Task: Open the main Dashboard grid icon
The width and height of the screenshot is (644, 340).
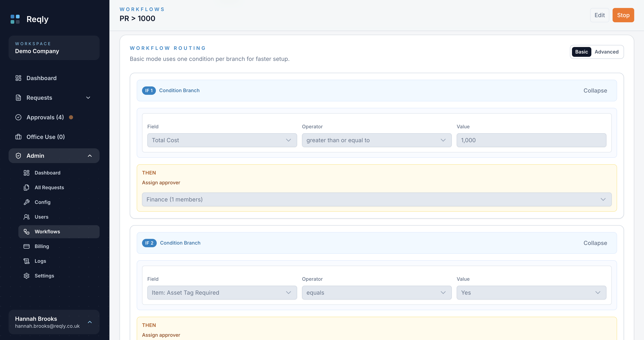Action: (x=18, y=78)
